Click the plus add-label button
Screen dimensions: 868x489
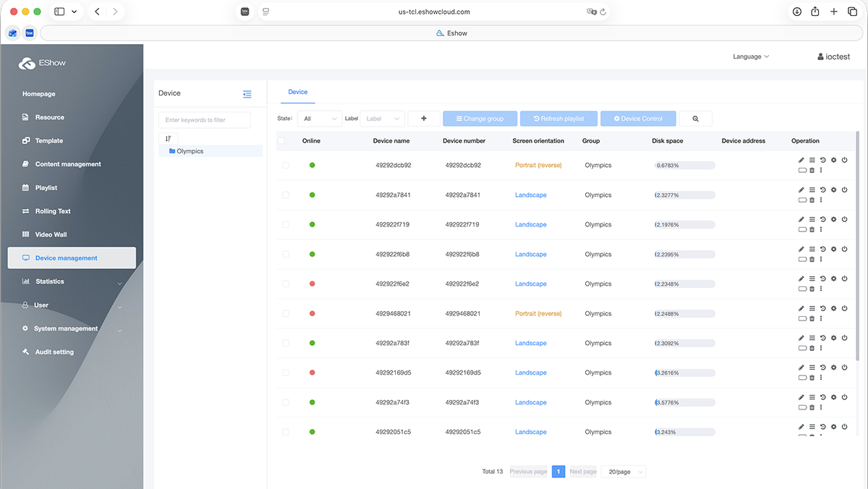pyautogui.click(x=424, y=119)
